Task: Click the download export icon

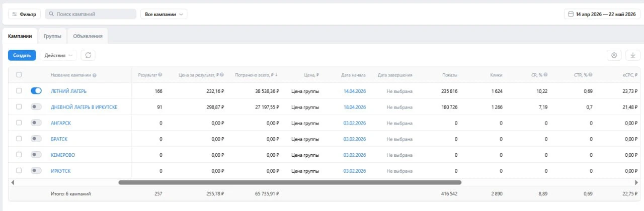Action: pyautogui.click(x=633, y=55)
